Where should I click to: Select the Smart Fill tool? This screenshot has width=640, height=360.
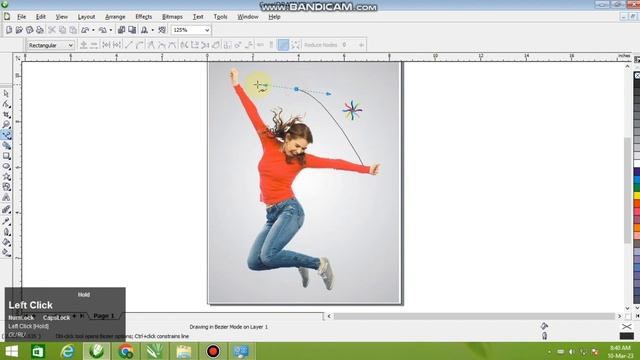pyautogui.click(x=6, y=145)
